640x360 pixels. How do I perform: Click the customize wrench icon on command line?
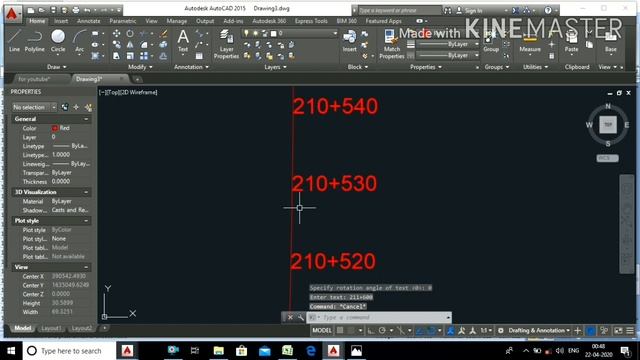300,317
